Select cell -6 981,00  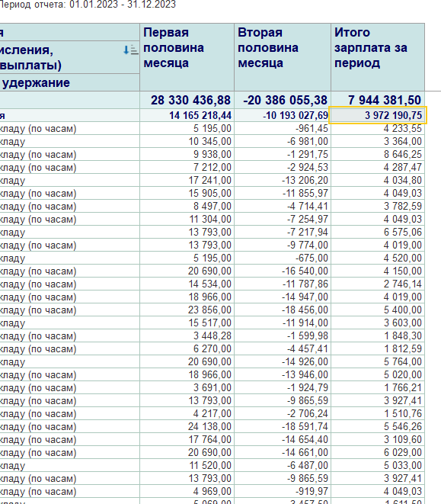coord(283,141)
